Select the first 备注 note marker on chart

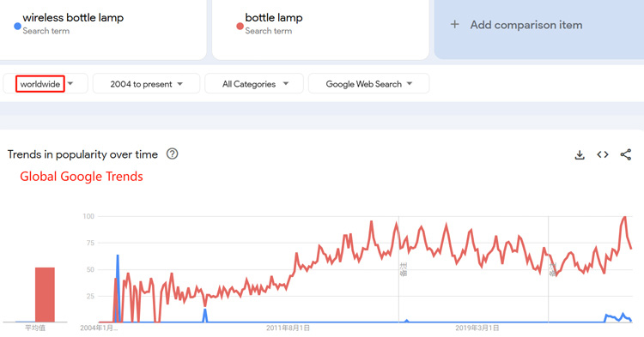[403, 269]
